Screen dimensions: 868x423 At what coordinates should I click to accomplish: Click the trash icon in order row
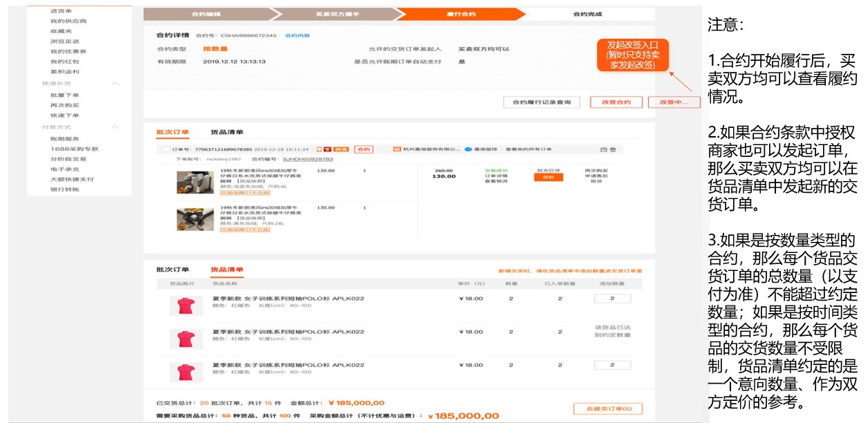coord(613,149)
